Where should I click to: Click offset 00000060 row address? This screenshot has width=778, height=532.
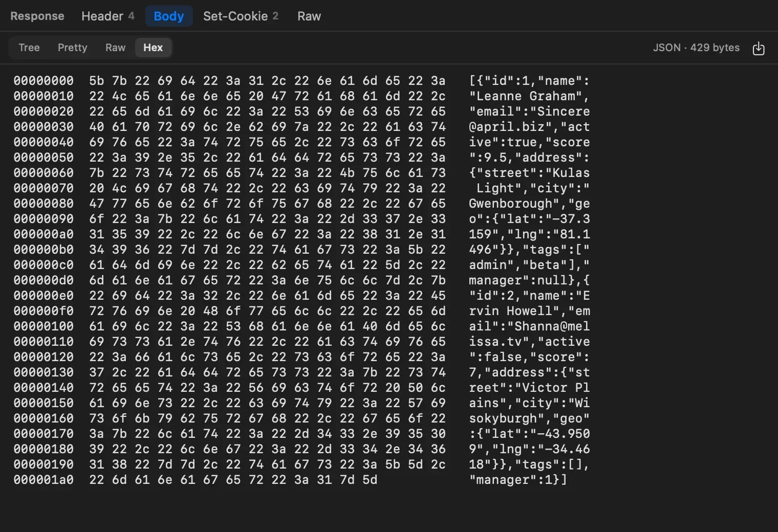click(x=44, y=173)
